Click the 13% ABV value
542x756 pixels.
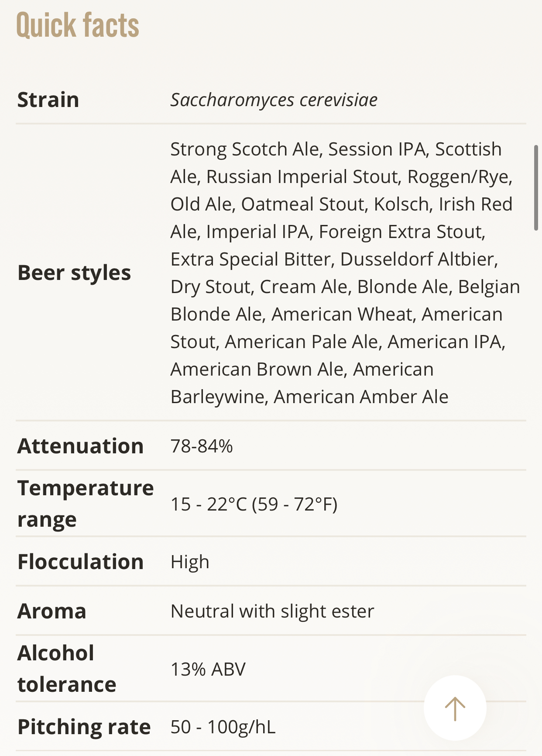pos(208,669)
